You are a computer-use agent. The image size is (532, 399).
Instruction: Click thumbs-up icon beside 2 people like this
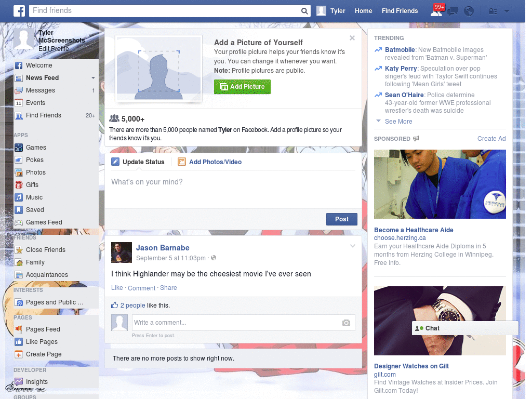(x=115, y=305)
